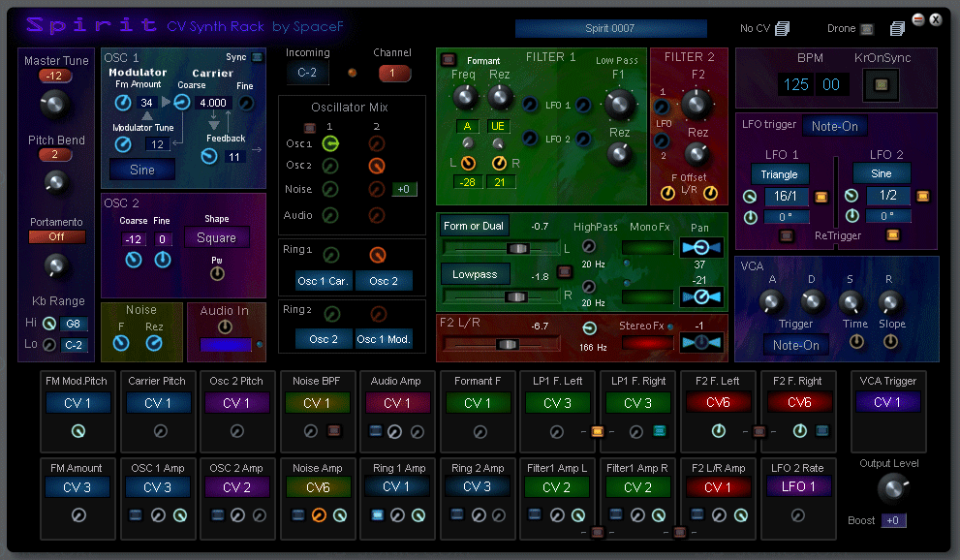The height and width of the screenshot is (560, 960).
Task: Open the LFO 1 Triangle waveform selector
Action: coord(780,174)
